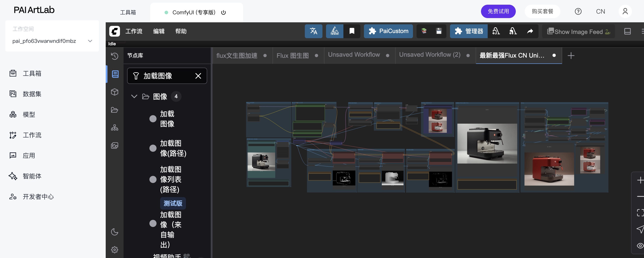
Task: Toggle link visibility eye icon
Action: click(640, 246)
